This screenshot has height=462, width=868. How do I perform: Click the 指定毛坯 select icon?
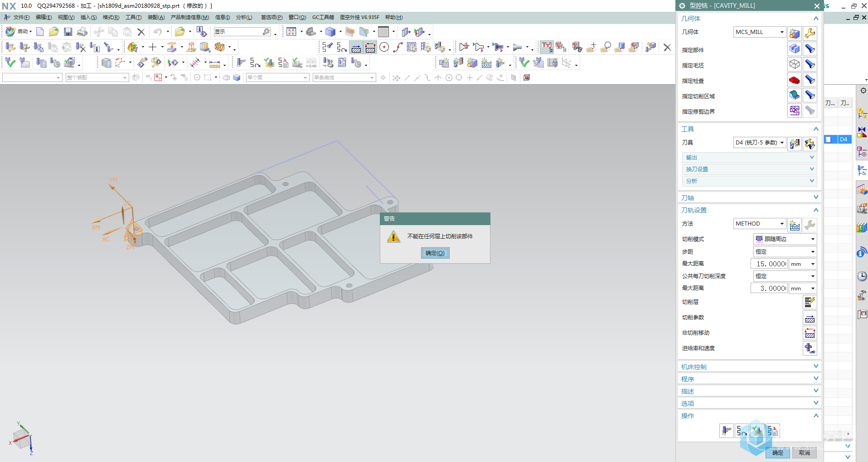click(x=794, y=64)
